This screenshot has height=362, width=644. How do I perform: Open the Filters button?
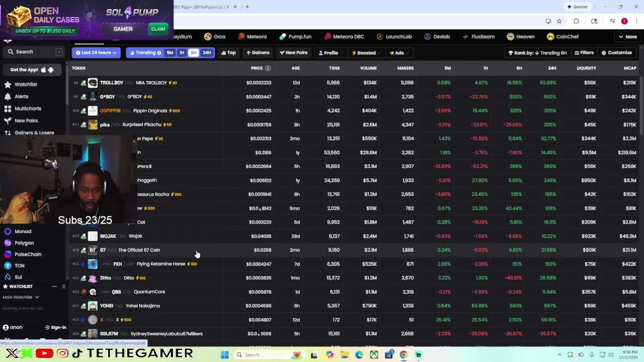584,53
